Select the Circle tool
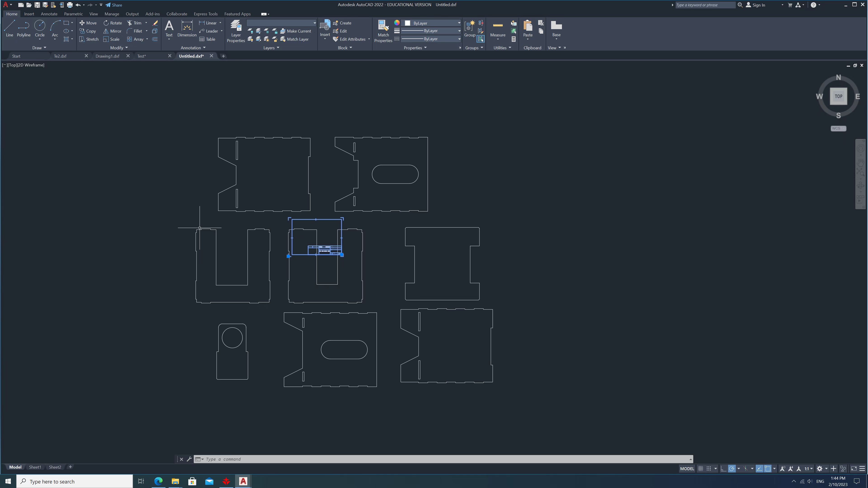 coord(40,28)
